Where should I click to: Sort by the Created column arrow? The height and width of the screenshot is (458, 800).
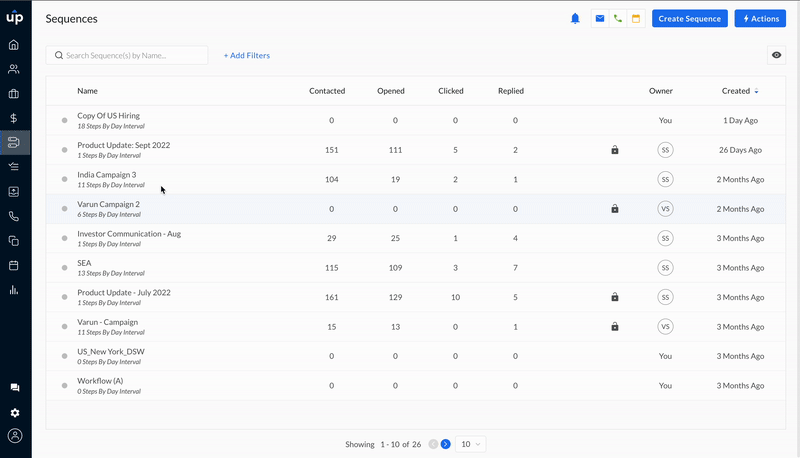click(x=757, y=91)
